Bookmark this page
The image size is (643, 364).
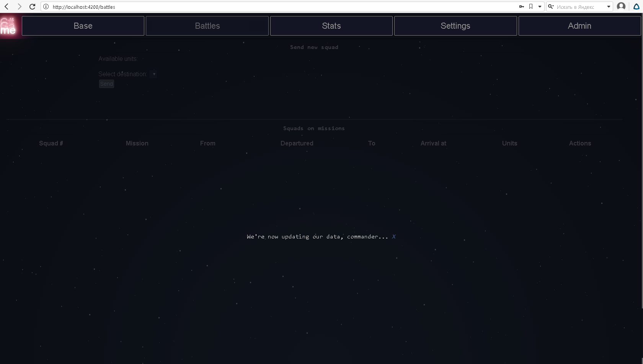click(531, 7)
